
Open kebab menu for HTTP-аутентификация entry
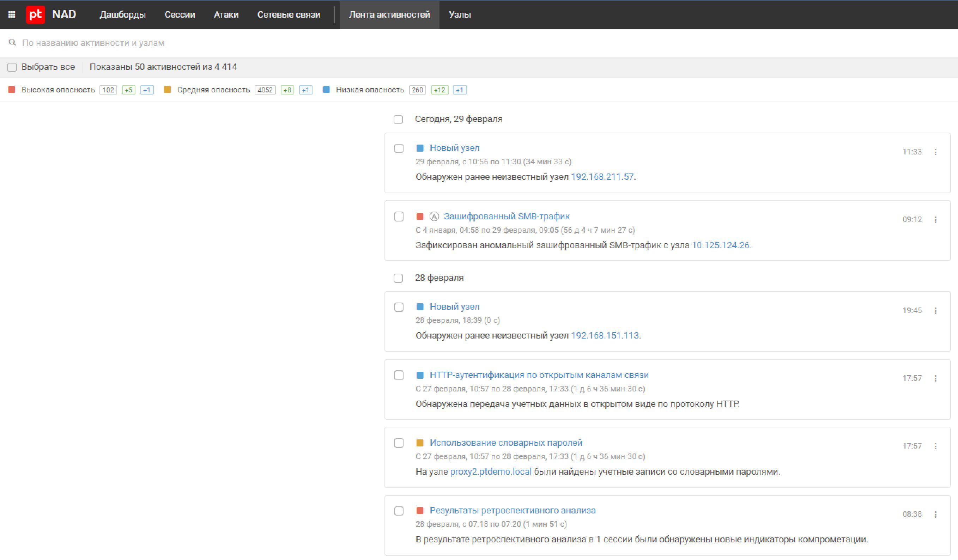click(x=935, y=378)
